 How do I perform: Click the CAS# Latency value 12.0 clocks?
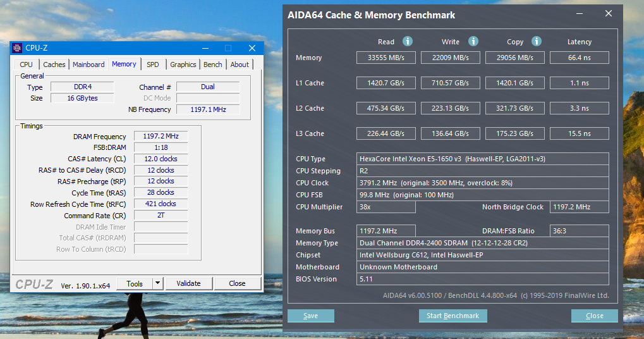coord(161,159)
